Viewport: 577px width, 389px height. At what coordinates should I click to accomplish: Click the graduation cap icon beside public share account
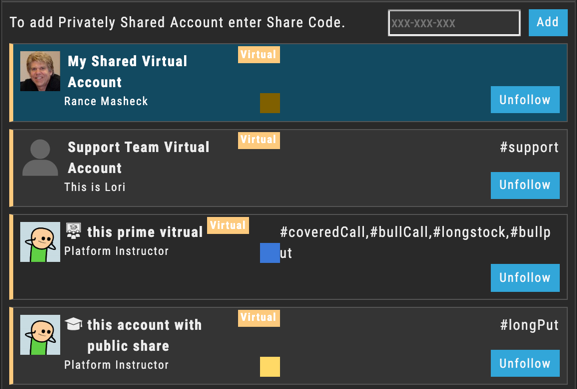[x=74, y=323]
